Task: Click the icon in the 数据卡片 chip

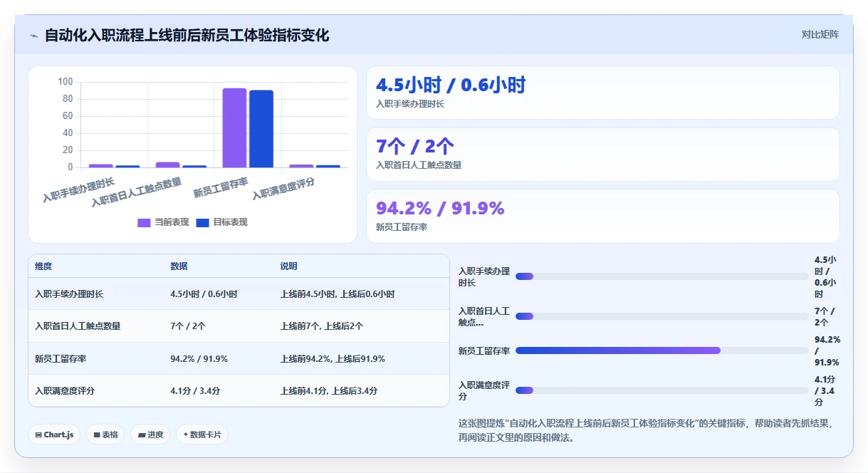Action: click(186, 435)
